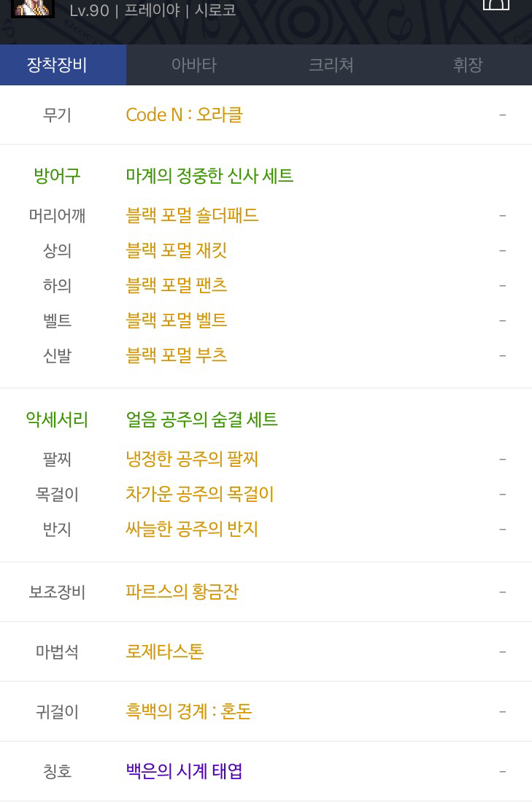This screenshot has width=532, height=804.
Task: View the 블랙 포멀 숄더패드 item
Action: tap(192, 215)
